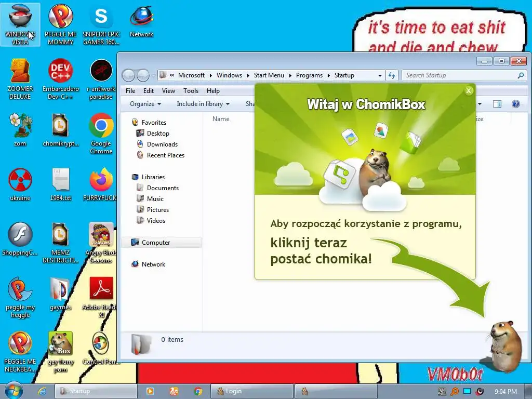Sort by the Name column header

click(221, 119)
